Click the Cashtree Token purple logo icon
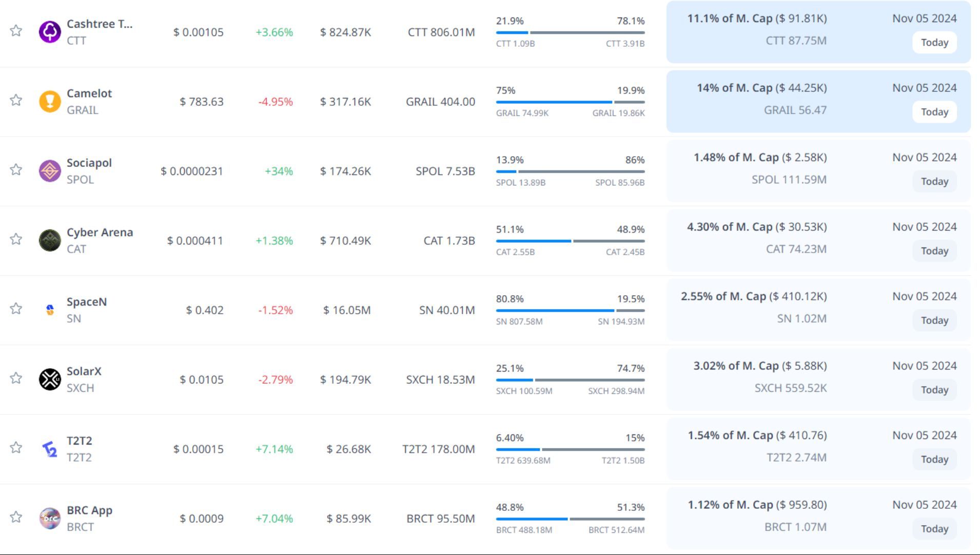 50,32
